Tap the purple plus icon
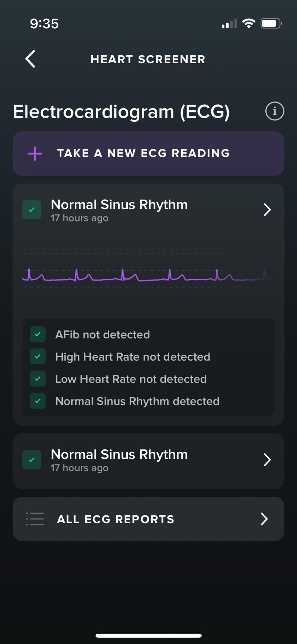 pos(35,153)
